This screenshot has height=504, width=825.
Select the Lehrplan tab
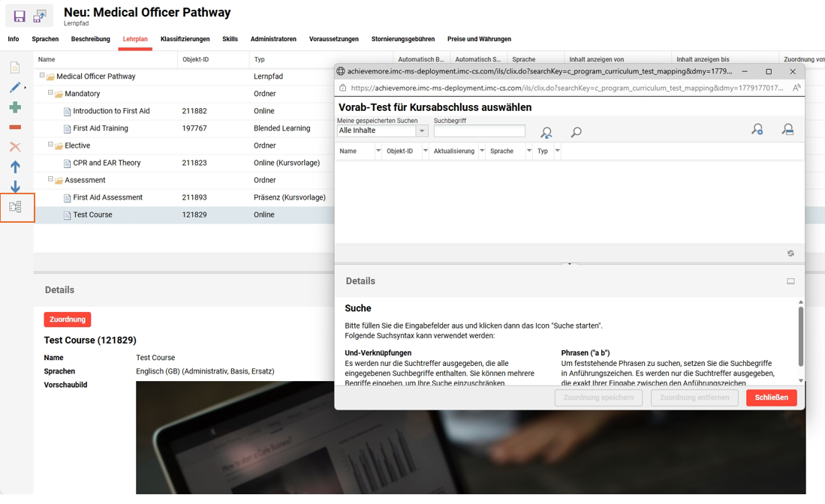click(x=135, y=39)
